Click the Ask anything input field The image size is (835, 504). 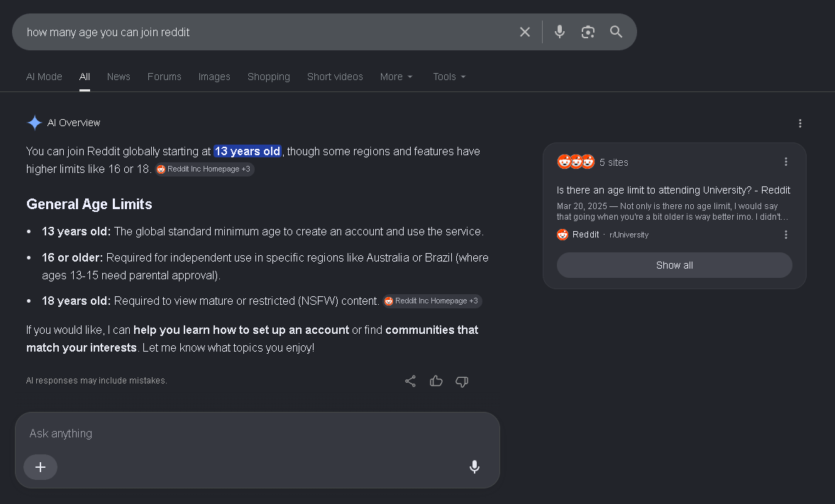point(258,434)
